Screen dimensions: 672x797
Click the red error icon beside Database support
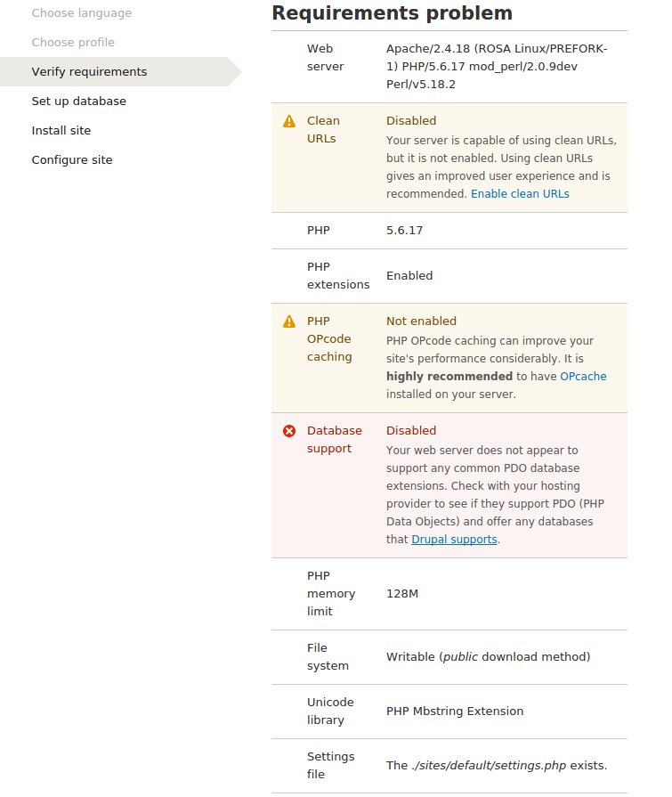pos(289,431)
